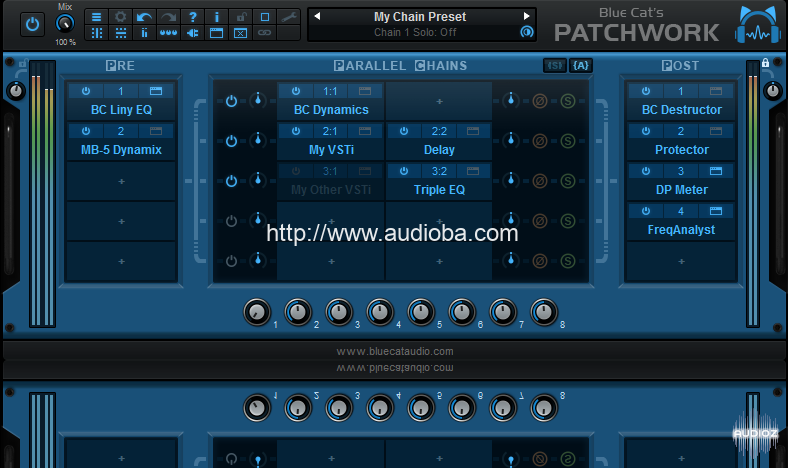
Task: Open BC Liny EQ editor window icon
Action: [156, 91]
